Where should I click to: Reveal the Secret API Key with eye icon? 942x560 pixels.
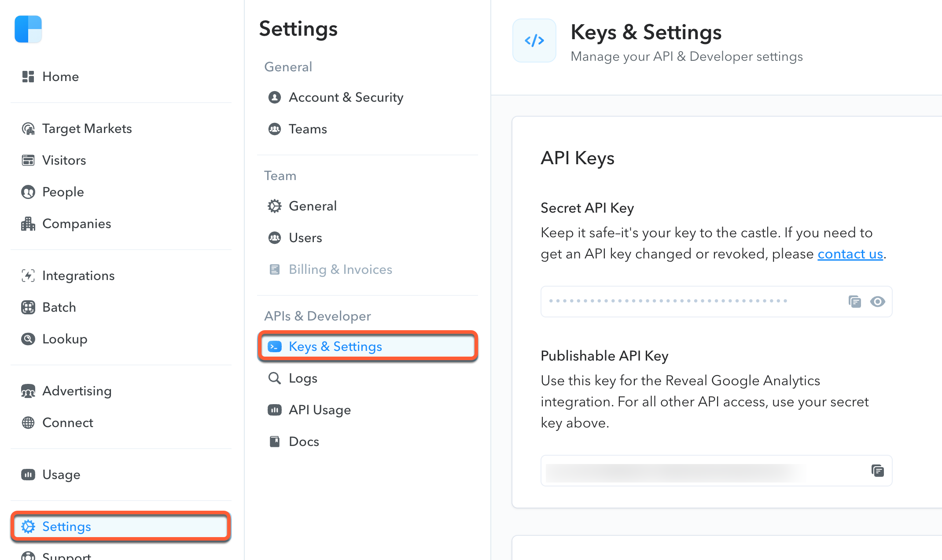click(x=877, y=302)
